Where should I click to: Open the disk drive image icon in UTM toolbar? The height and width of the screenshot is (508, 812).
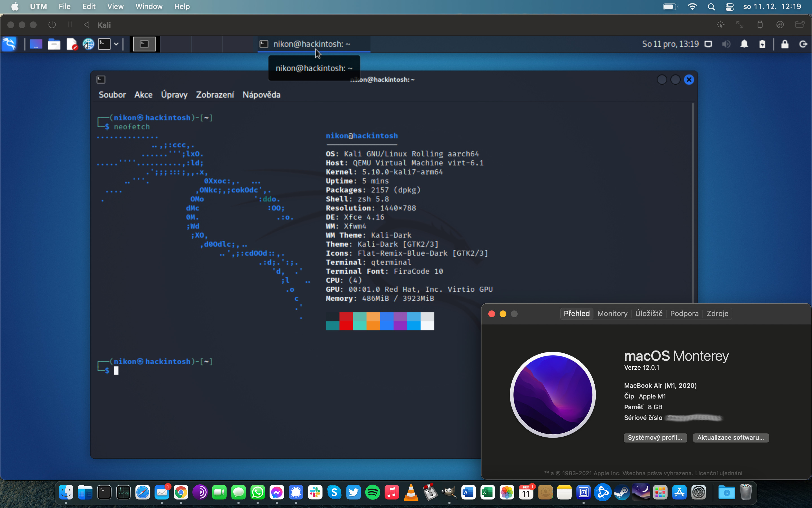click(x=780, y=25)
